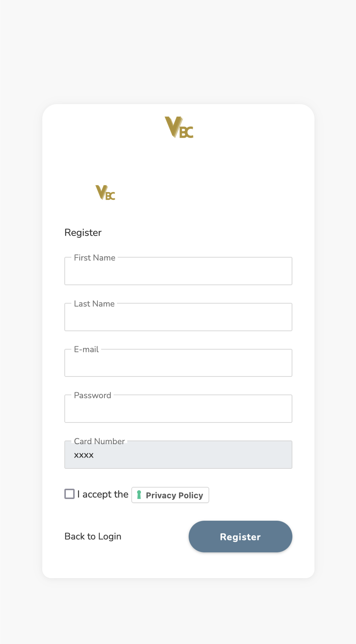Click the green keyhole icon beside Privacy Policy
The height and width of the screenshot is (644, 356).
pos(139,495)
